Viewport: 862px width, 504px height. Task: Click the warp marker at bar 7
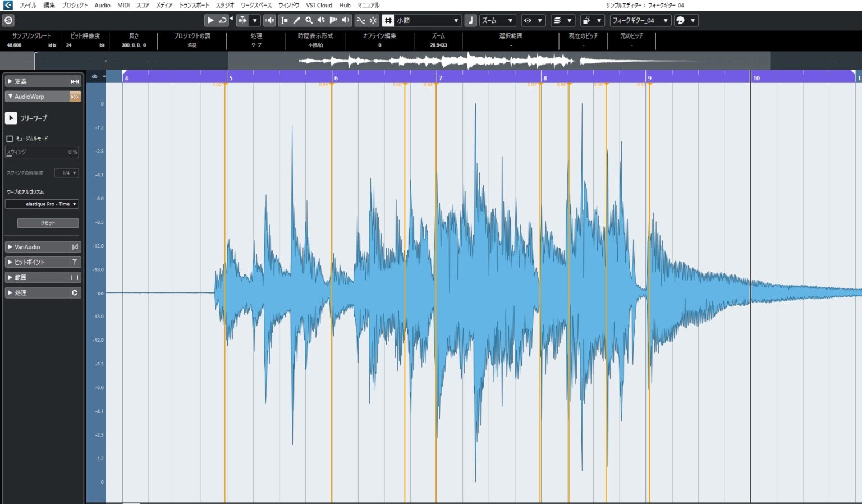click(x=437, y=85)
